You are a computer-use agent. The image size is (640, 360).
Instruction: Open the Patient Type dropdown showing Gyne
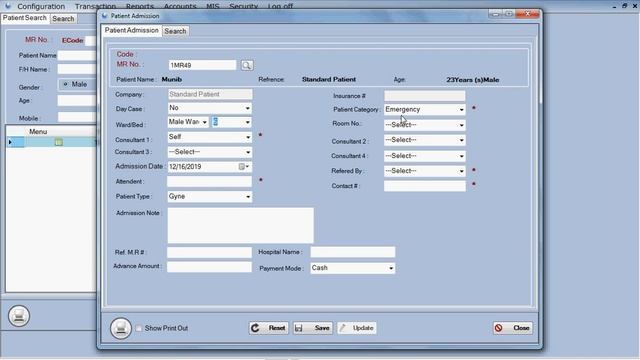click(248, 197)
